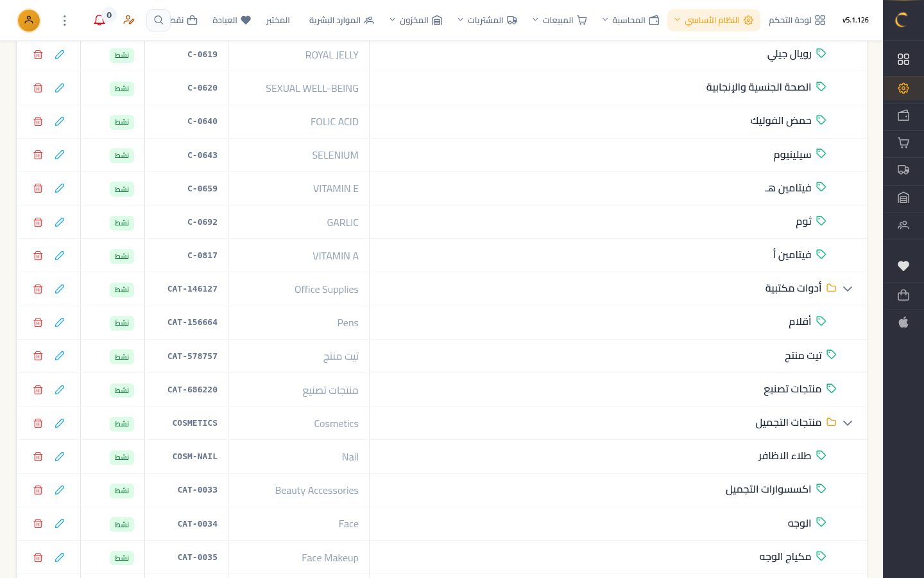Open the user profile avatar
This screenshot has height=578, width=924.
29,20
